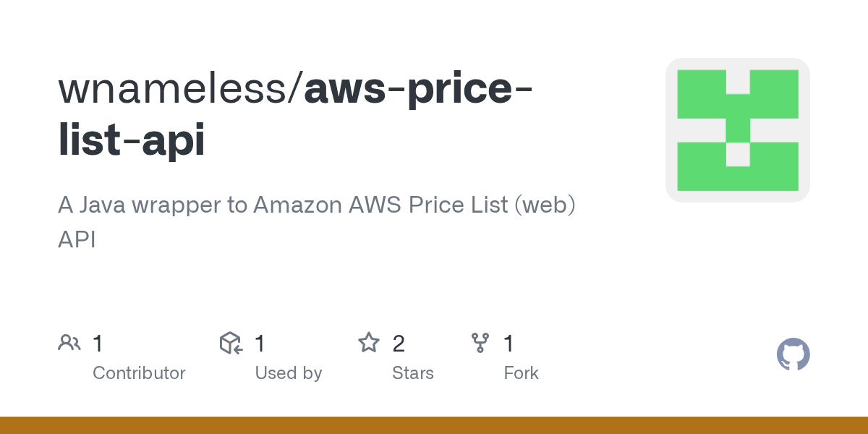Open the bold "aws-price-" repository name

click(x=419, y=88)
